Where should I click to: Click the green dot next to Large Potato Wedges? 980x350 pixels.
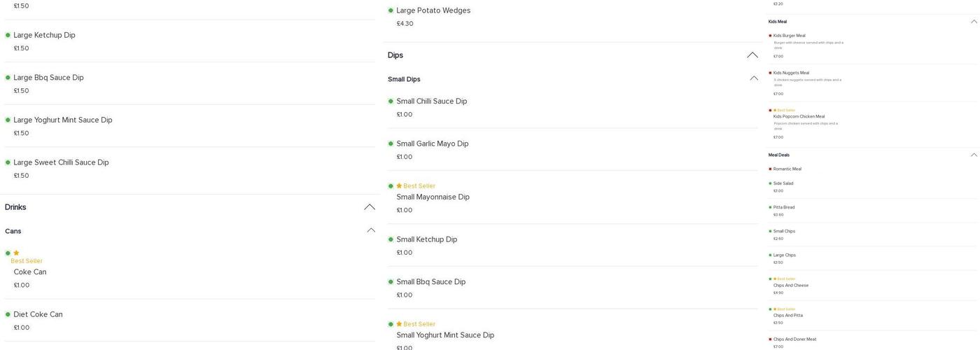pos(391,10)
